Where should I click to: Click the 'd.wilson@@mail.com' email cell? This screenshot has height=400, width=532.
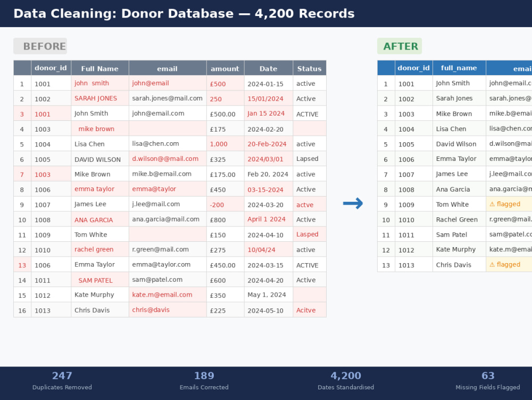coord(168,159)
